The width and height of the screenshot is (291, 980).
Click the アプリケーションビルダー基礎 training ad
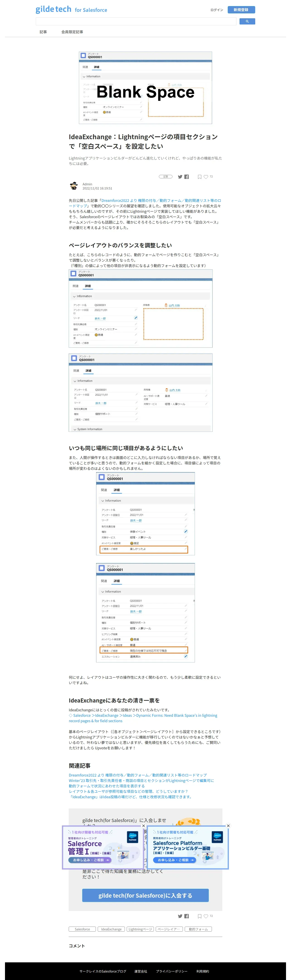(x=188, y=847)
